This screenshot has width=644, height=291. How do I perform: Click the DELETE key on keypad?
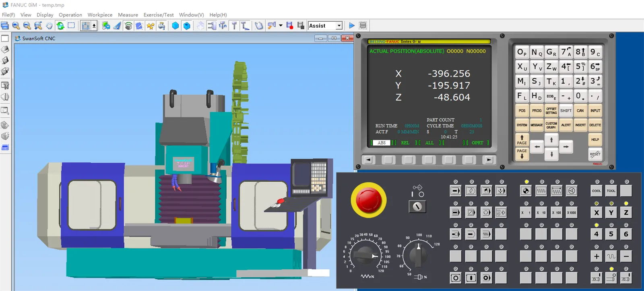click(595, 125)
